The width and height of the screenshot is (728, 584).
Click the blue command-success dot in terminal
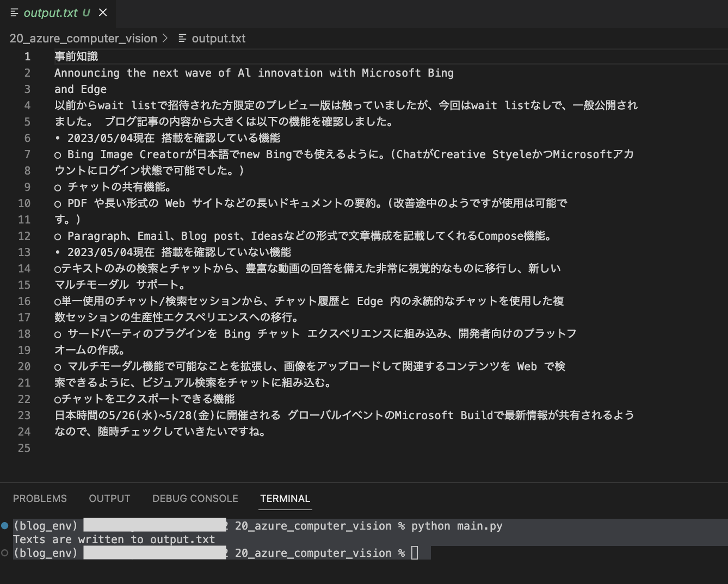(x=5, y=525)
